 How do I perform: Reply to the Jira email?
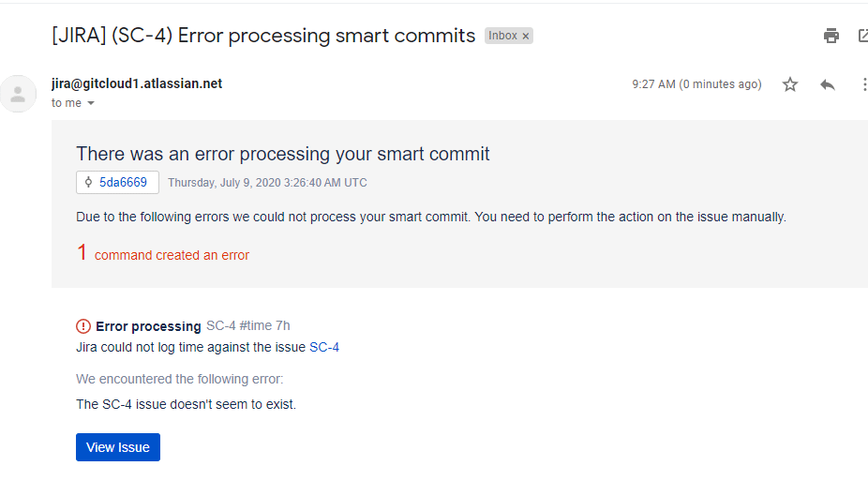tap(828, 84)
